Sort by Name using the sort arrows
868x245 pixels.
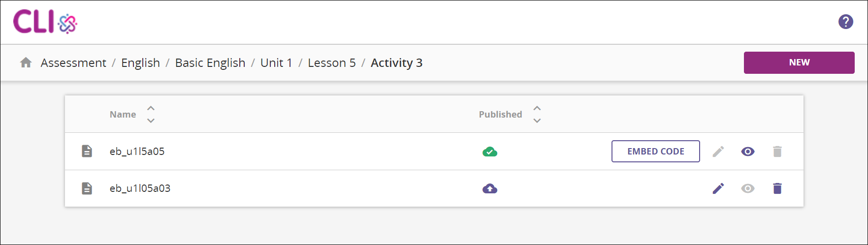(151, 114)
